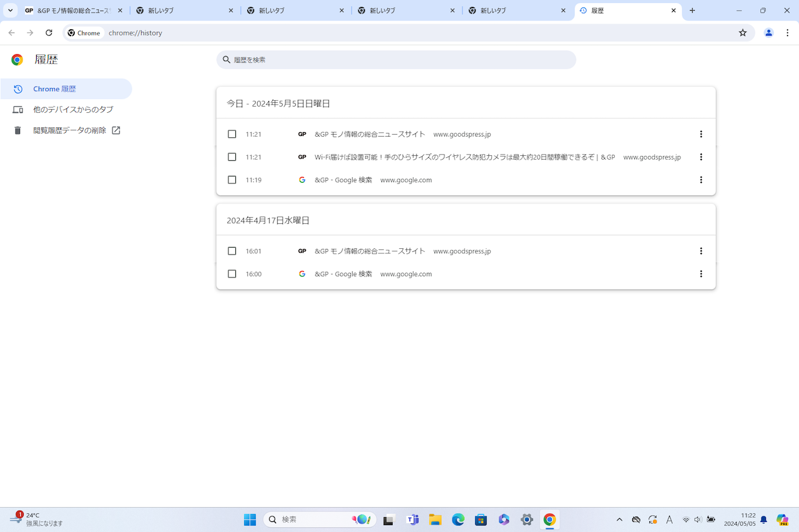Viewport: 799px width, 532px height.
Task: Open the 11:19 &GP - Google 検索 link
Action: tap(343, 180)
